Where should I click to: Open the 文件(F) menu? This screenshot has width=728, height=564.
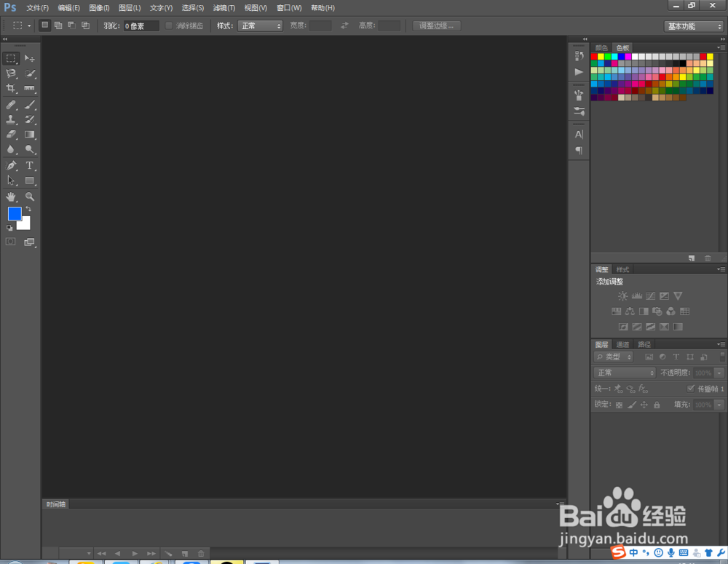[38, 8]
